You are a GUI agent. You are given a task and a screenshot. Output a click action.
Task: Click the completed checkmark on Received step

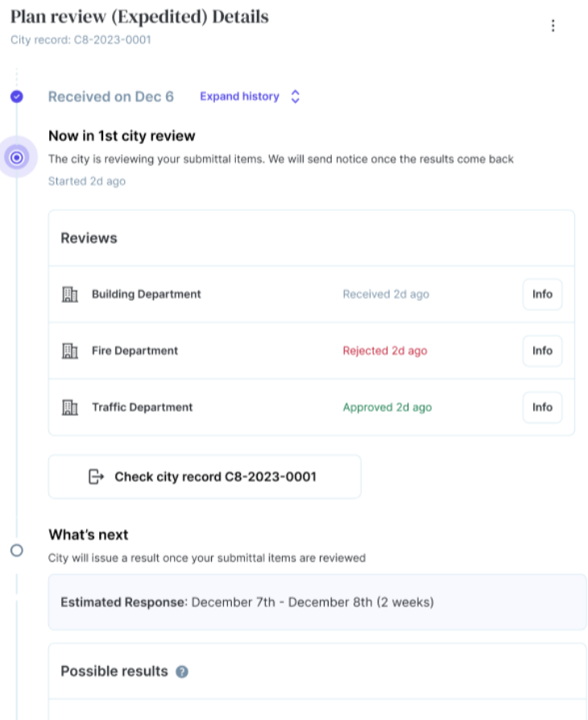pyautogui.click(x=17, y=96)
